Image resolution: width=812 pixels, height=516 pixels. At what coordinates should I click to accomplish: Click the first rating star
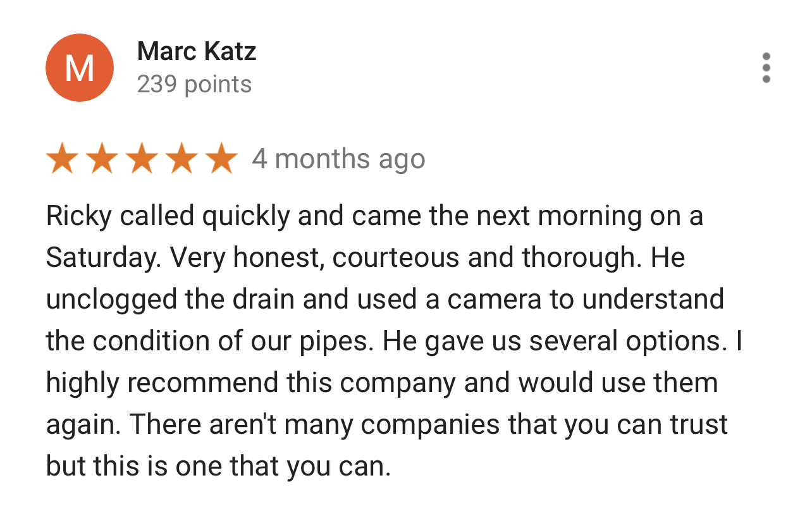click(62, 158)
